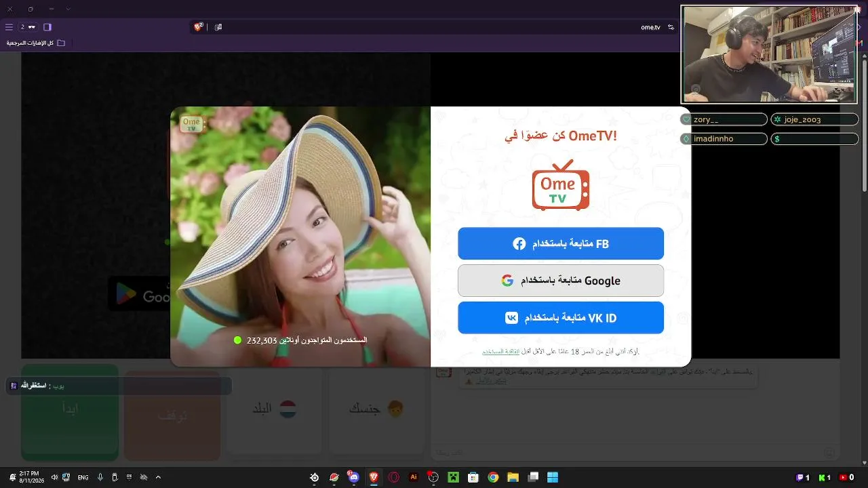The height and width of the screenshot is (488, 868).
Task: Open the red planet app in taskbar
Action: (334, 477)
